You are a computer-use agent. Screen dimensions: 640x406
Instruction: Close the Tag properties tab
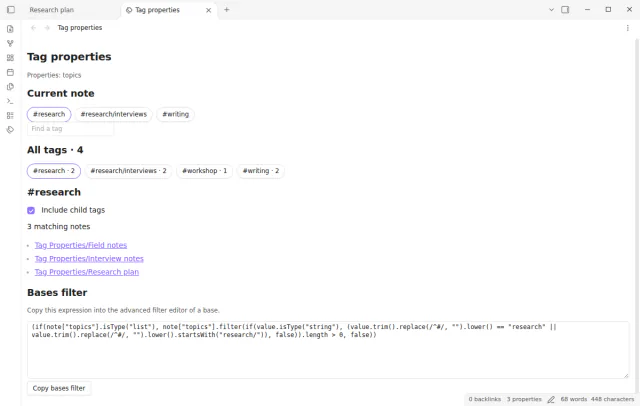pyautogui.click(x=209, y=10)
